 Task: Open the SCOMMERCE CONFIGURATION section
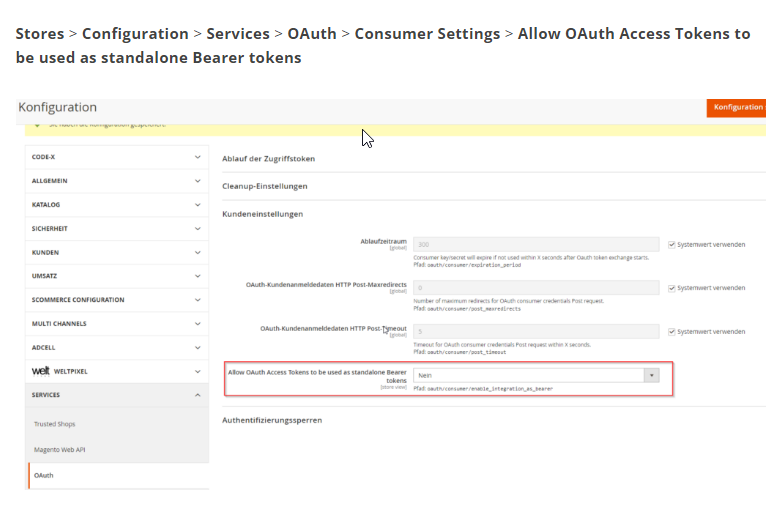click(116, 300)
